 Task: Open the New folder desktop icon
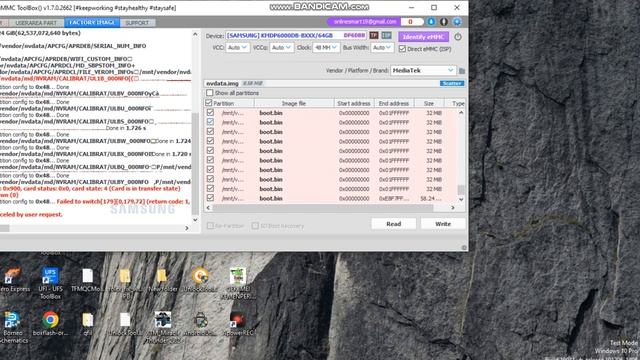[x=162, y=280]
